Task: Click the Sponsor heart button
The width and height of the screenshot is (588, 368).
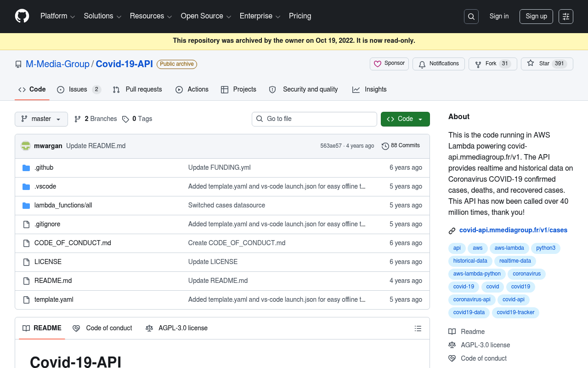Action: coord(389,64)
